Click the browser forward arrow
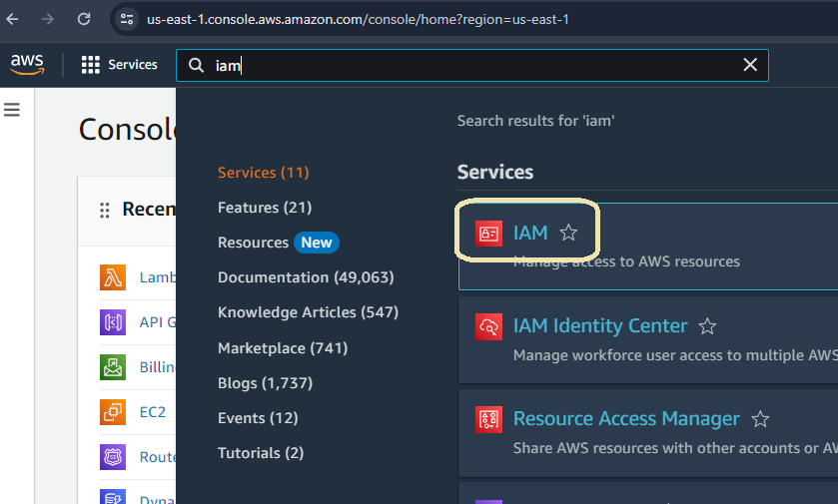Viewport: 838px width, 504px height. pos(48,19)
